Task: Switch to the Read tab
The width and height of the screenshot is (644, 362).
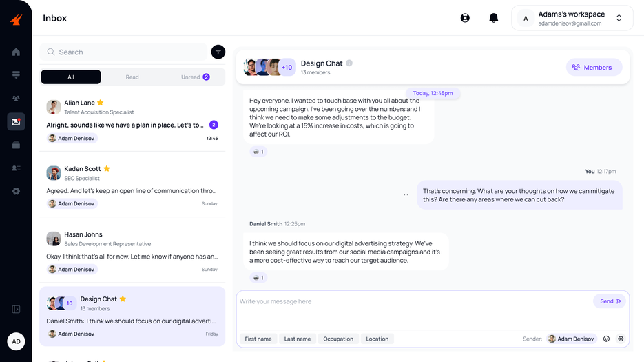Action: point(132,77)
